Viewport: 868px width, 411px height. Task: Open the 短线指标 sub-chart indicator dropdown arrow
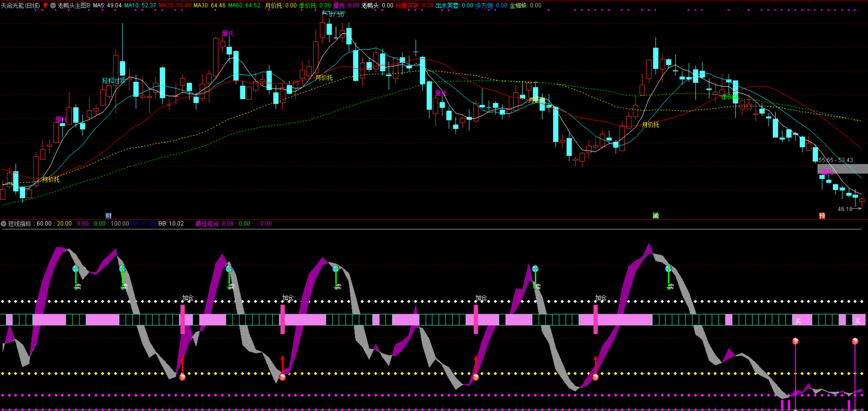pos(4,223)
